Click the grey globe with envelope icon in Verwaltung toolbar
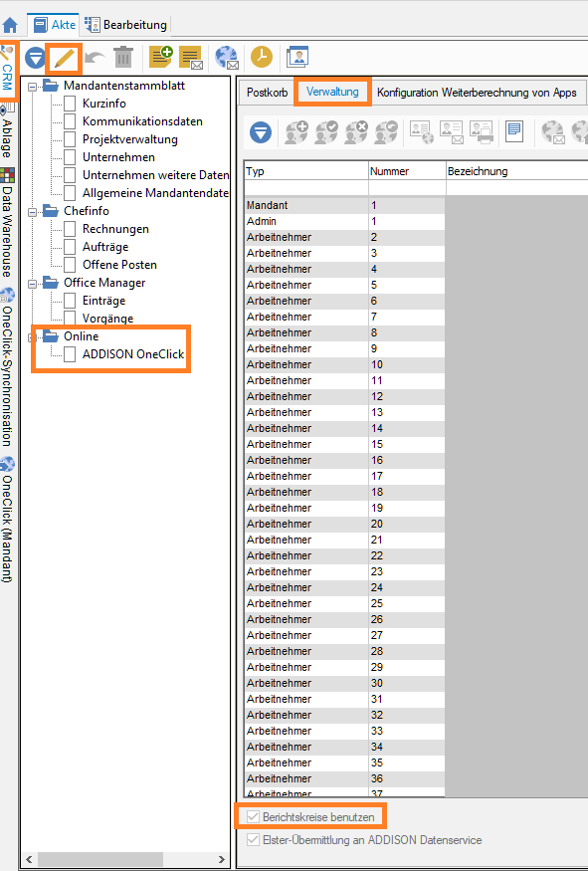Screen dimensions: 588x871 pos(553,132)
